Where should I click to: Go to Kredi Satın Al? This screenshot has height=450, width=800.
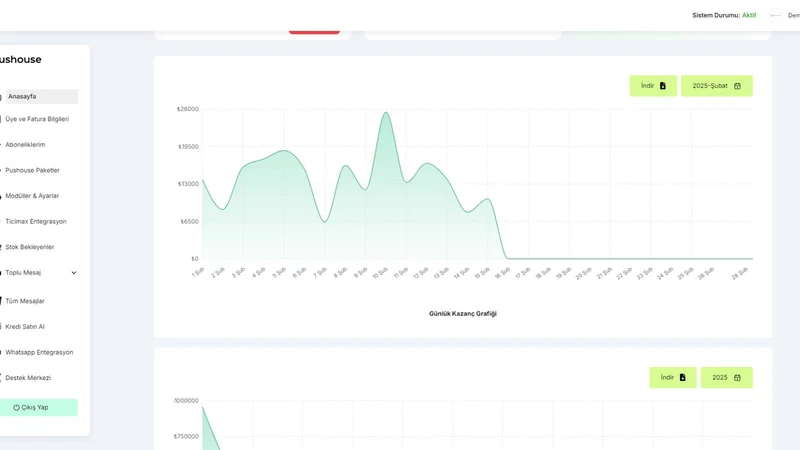pyautogui.click(x=25, y=327)
